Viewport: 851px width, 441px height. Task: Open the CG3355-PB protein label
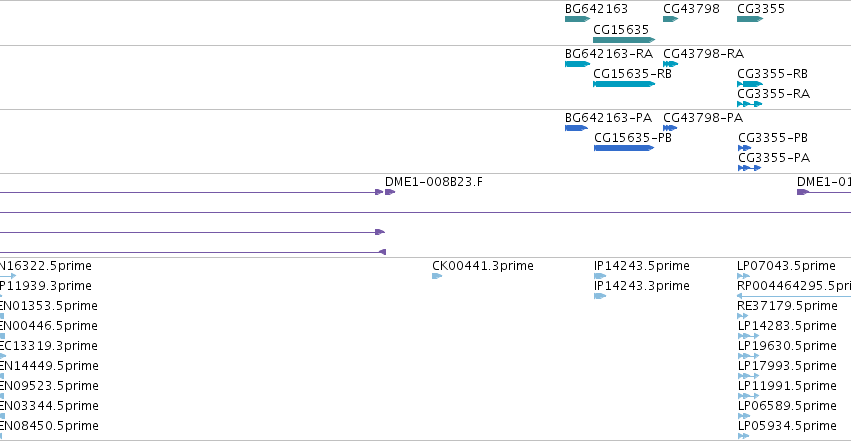[x=773, y=138]
